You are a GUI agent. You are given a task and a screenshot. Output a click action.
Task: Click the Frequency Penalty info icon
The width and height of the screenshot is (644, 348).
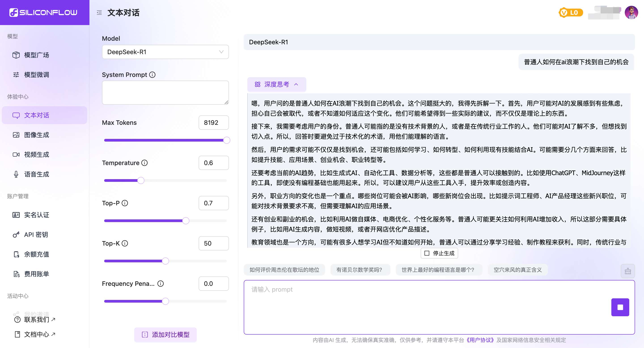161,284
